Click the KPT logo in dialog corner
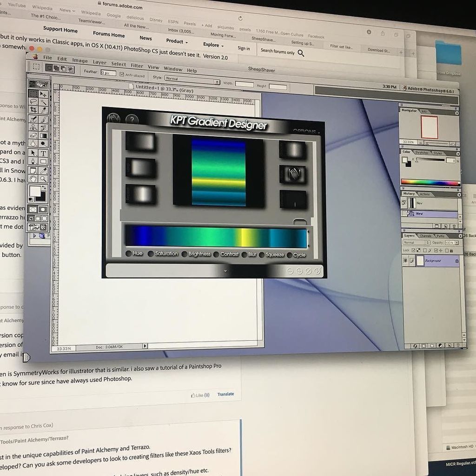This screenshot has width=476, height=476. pyautogui.click(x=114, y=118)
